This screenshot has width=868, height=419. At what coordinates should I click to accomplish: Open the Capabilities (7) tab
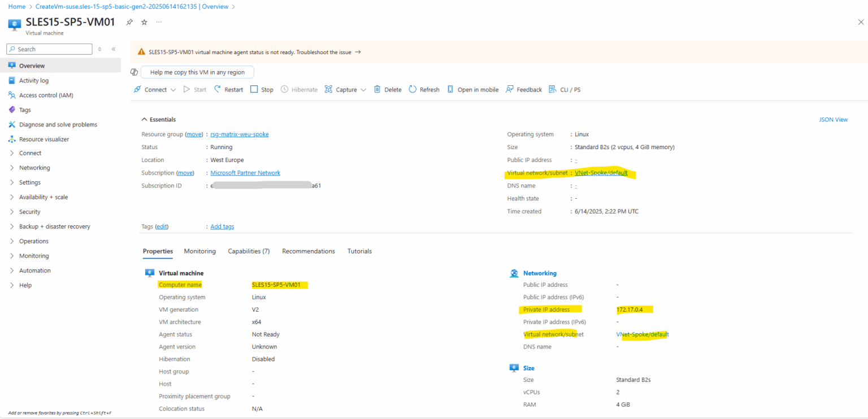tap(249, 251)
